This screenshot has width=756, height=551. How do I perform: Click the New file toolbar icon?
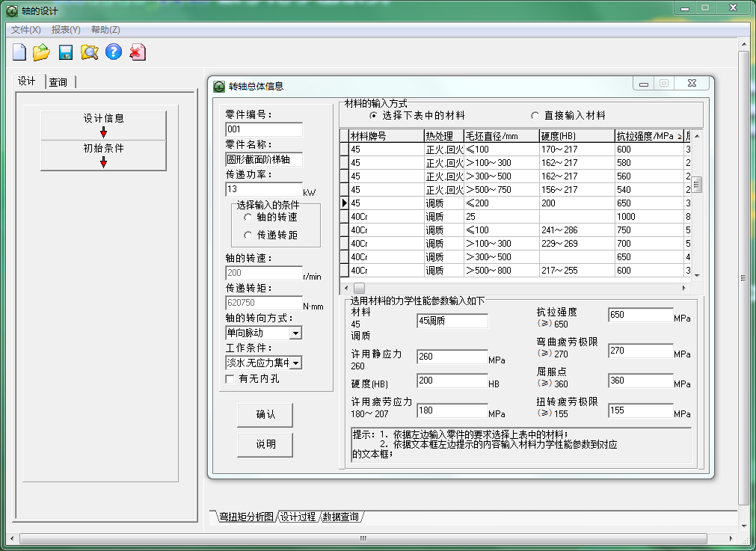pyautogui.click(x=19, y=52)
